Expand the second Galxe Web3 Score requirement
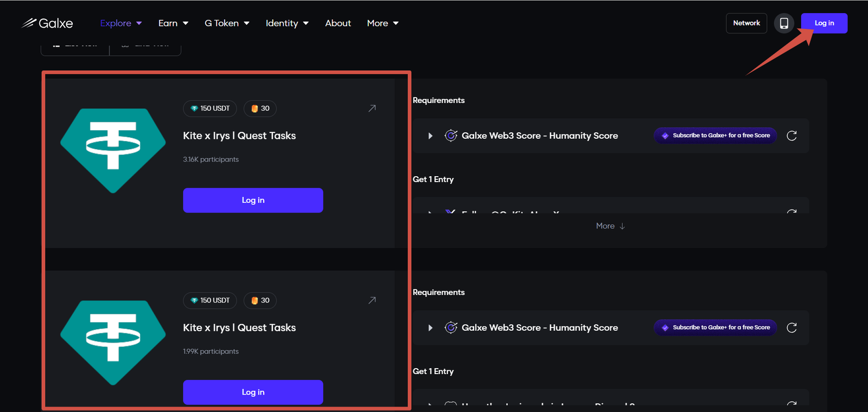This screenshot has height=412, width=868. 430,328
